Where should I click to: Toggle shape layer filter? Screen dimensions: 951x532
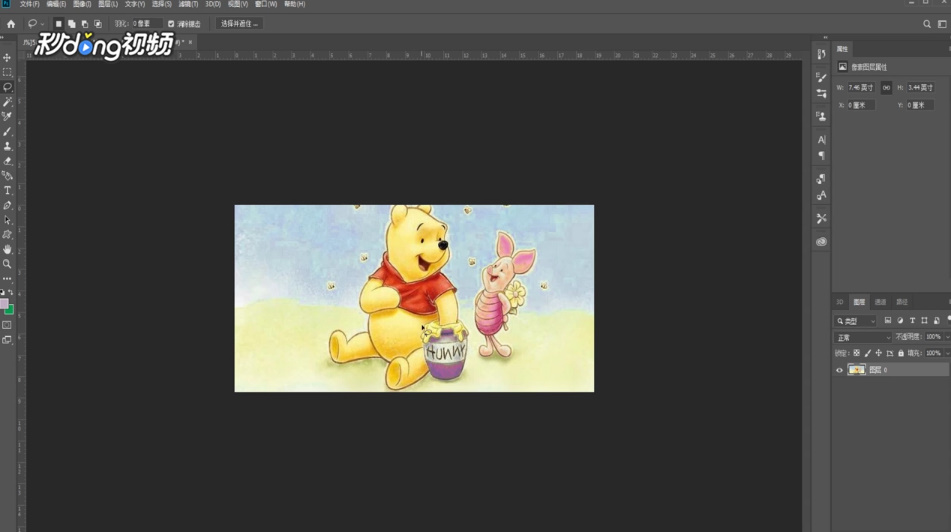(x=924, y=320)
